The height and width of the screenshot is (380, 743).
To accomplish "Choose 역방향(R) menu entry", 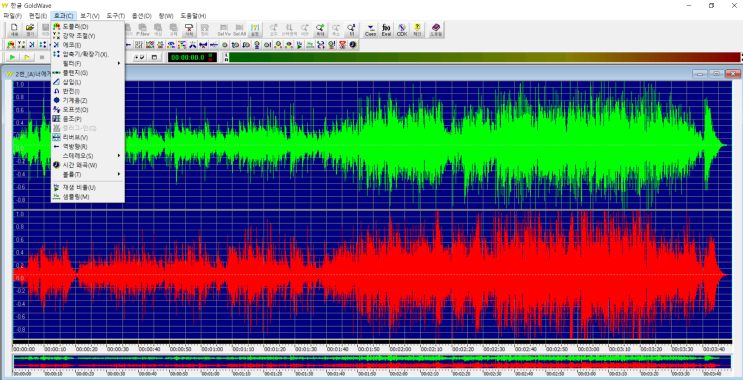I will point(88,146).
